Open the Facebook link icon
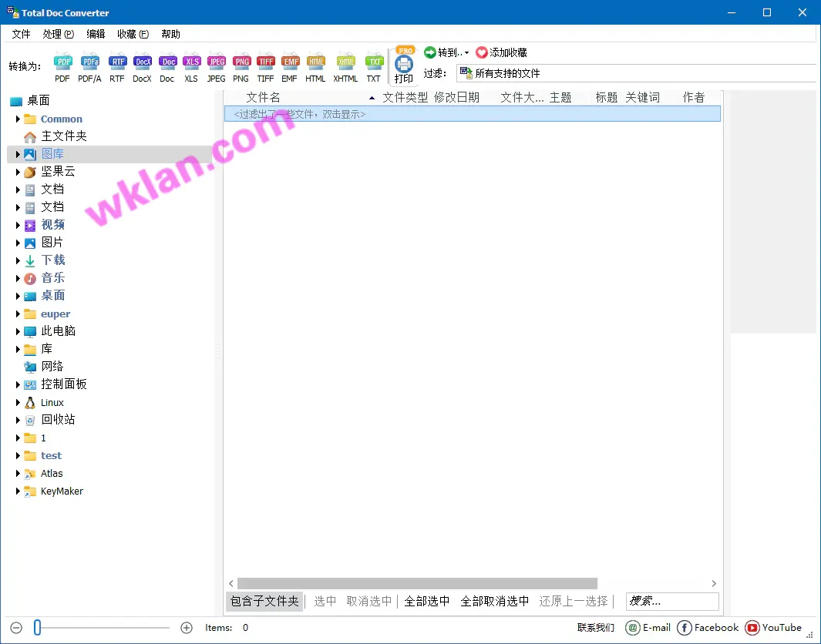 pos(685,627)
